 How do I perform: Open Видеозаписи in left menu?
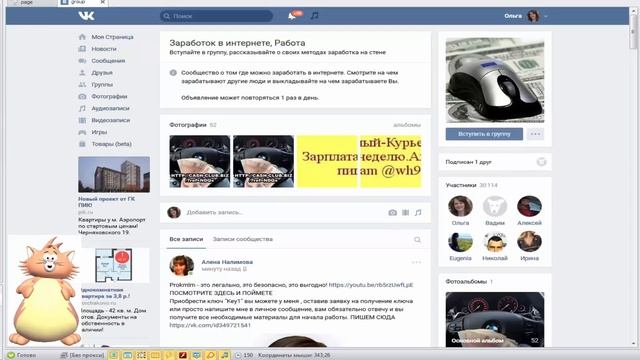[111, 120]
